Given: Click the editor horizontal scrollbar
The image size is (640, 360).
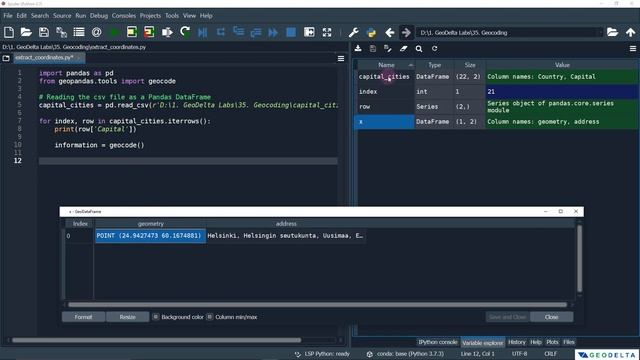Looking at the screenshot, I should (156, 340).
